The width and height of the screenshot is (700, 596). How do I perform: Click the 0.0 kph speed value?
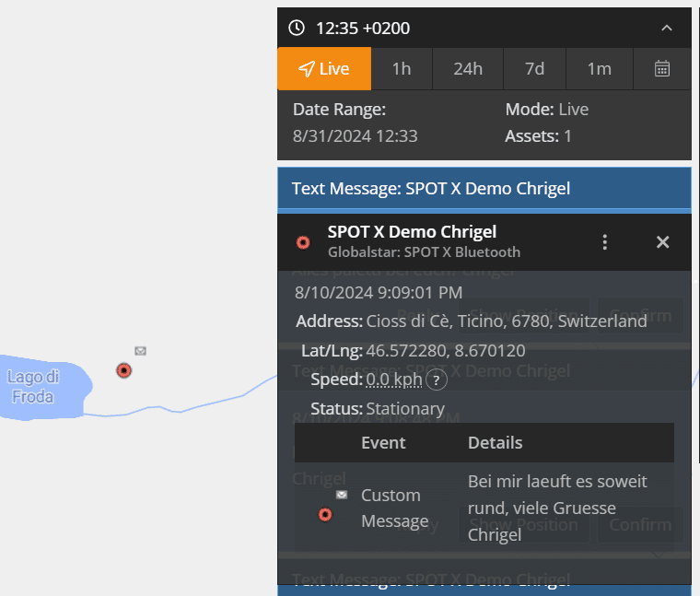(x=394, y=380)
